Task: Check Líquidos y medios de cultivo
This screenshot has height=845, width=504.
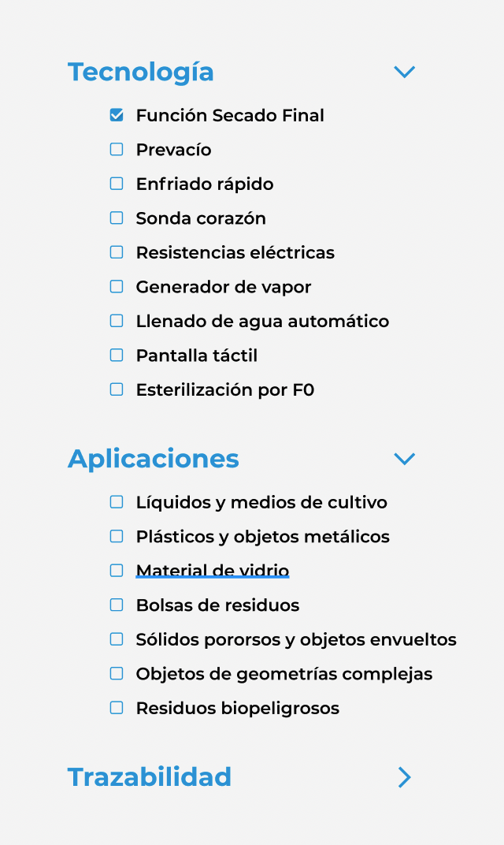Action: [117, 501]
